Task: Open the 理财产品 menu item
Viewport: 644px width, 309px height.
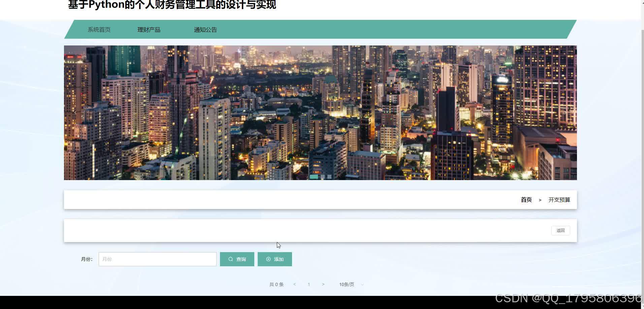Action: pyautogui.click(x=149, y=30)
